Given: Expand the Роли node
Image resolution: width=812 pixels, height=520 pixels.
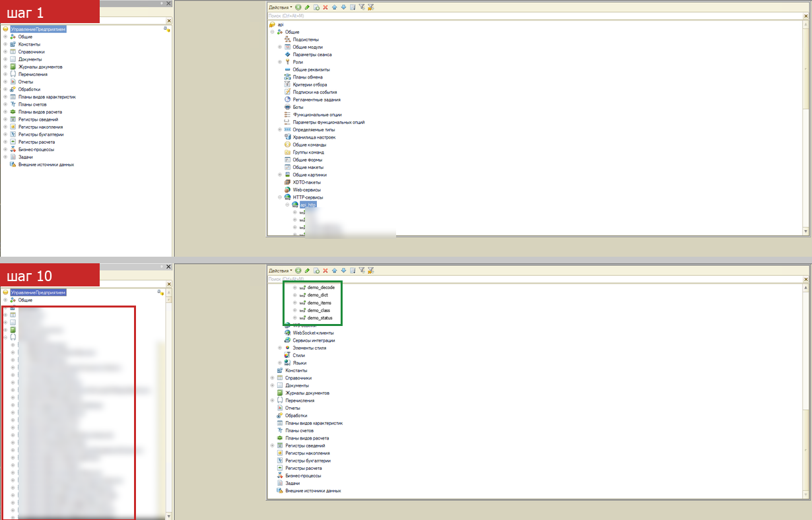Looking at the screenshot, I should [x=280, y=62].
